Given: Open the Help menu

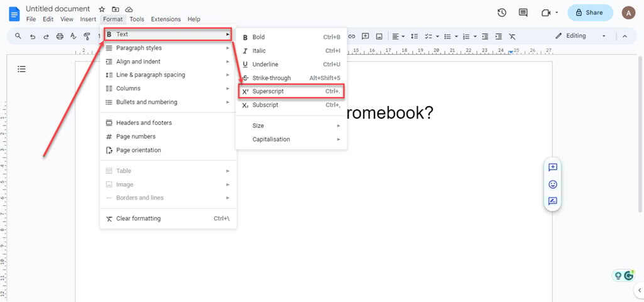Looking at the screenshot, I should coord(194,19).
